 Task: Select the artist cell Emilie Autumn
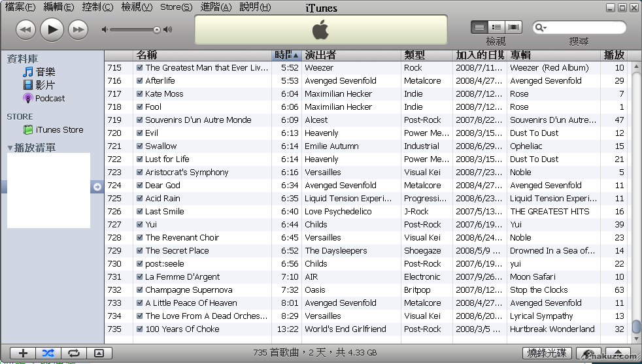[x=331, y=146]
